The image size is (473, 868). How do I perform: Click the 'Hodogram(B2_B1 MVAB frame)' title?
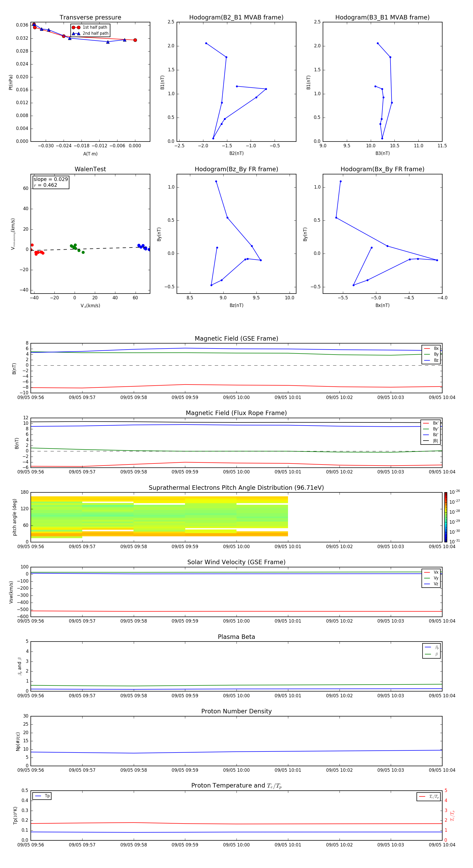point(236,18)
